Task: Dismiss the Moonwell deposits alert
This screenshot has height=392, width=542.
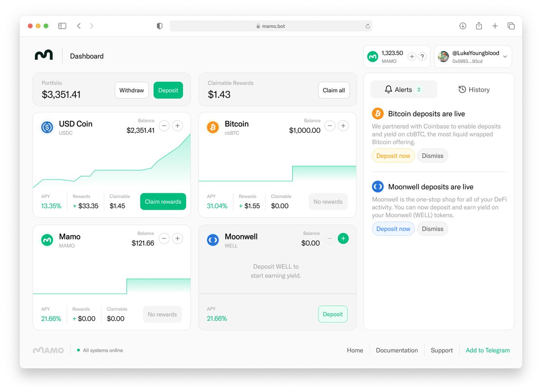Action: (x=433, y=229)
